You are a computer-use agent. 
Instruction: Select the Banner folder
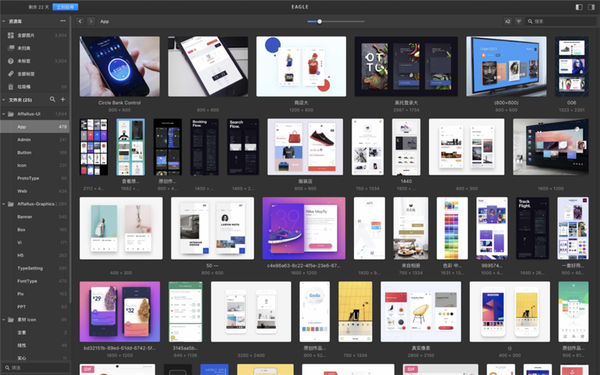[34, 217]
